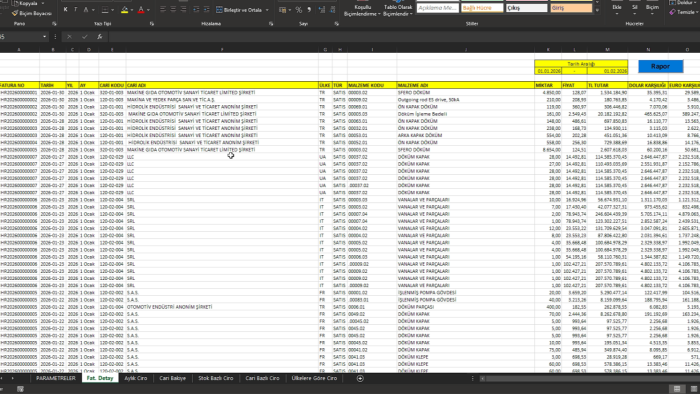This screenshot has width=700, height=394.
Task: Center align text
Action: pyautogui.click(x=173, y=9)
